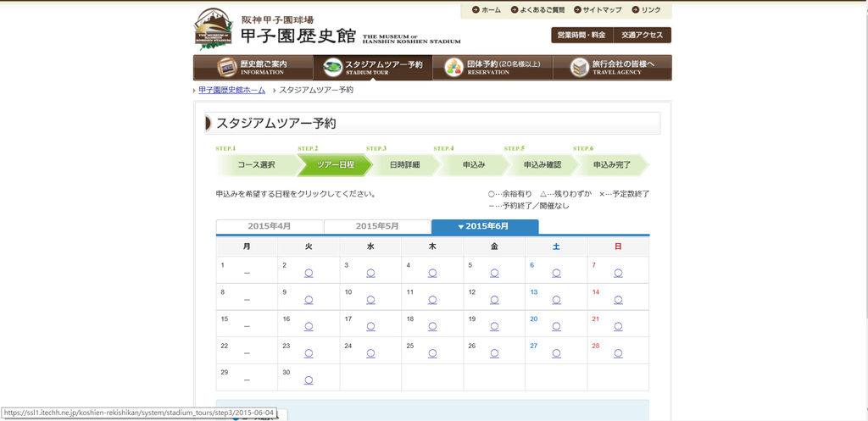Select the 2015年6月 dropdown tab
The width and height of the screenshot is (868, 421).
[x=485, y=226]
